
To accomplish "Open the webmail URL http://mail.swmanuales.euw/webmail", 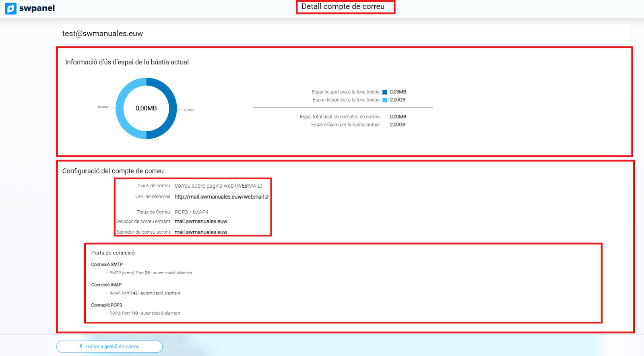I will (x=219, y=197).
